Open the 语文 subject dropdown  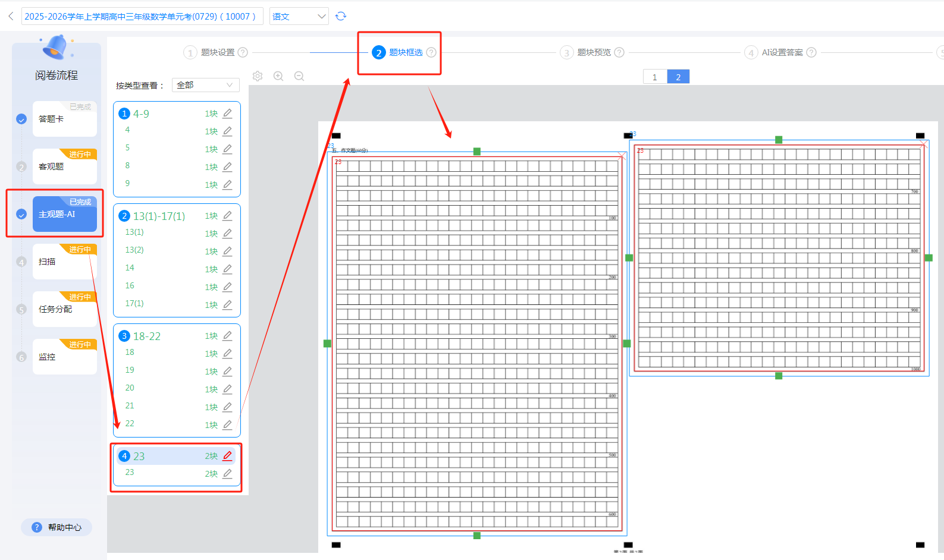pyautogui.click(x=299, y=16)
